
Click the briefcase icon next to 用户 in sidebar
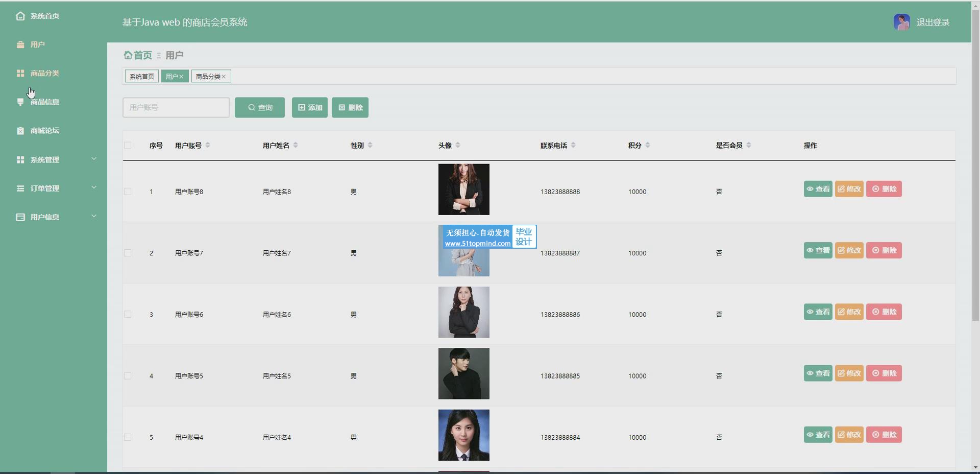pos(20,44)
